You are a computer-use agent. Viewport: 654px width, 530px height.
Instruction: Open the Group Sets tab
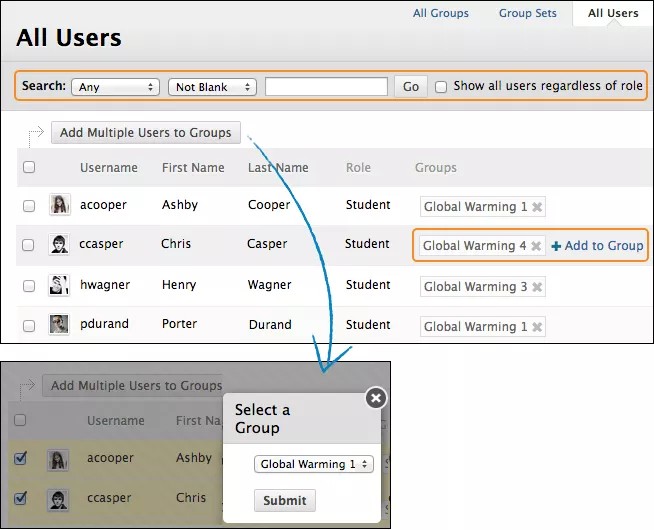527,13
